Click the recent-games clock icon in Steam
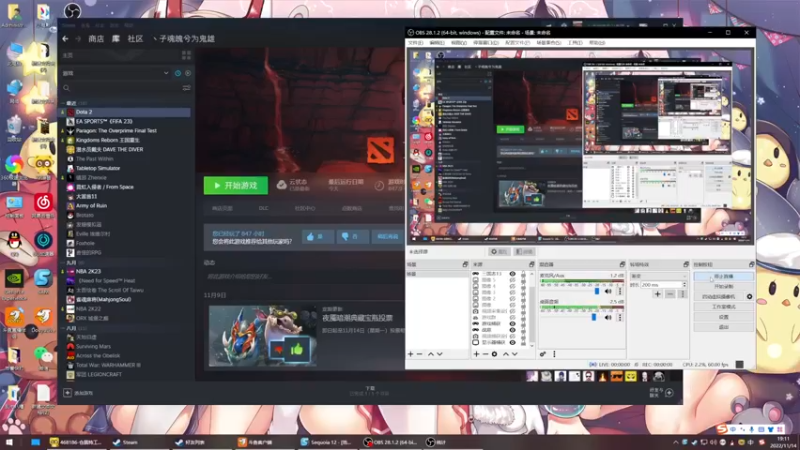The width and height of the screenshot is (800, 450). (x=178, y=73)
